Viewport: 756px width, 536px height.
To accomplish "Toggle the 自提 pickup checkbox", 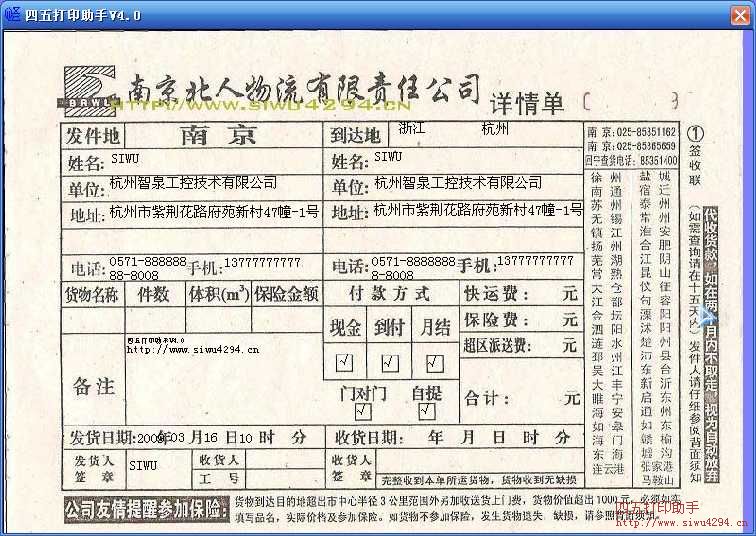I will tap(427, 411).
